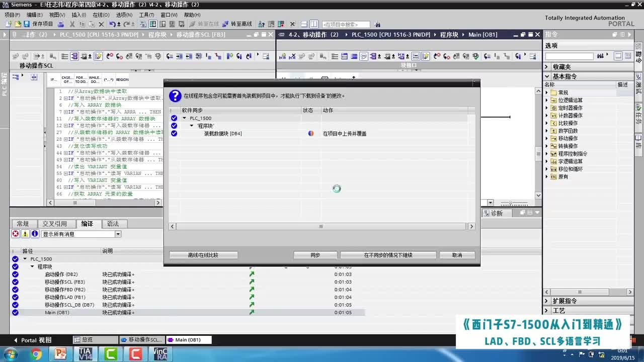Click the CASE... OF... snippet icon
The width and height of the screenshot is (644, 362).
pos(67,79)
